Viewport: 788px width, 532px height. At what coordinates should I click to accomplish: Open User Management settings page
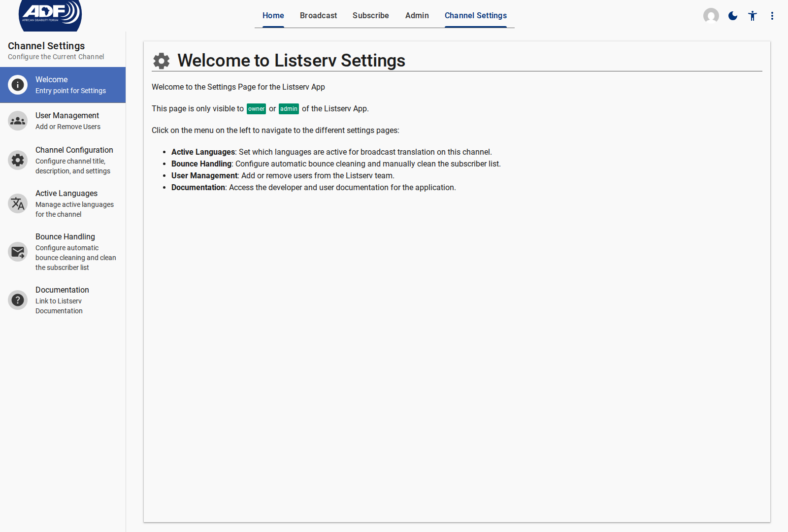(x=63, y=121)
